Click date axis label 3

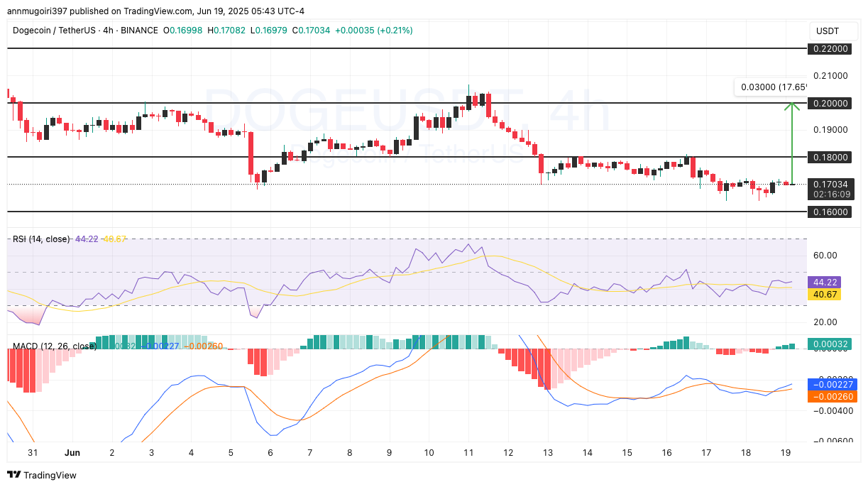coord(152,452)
